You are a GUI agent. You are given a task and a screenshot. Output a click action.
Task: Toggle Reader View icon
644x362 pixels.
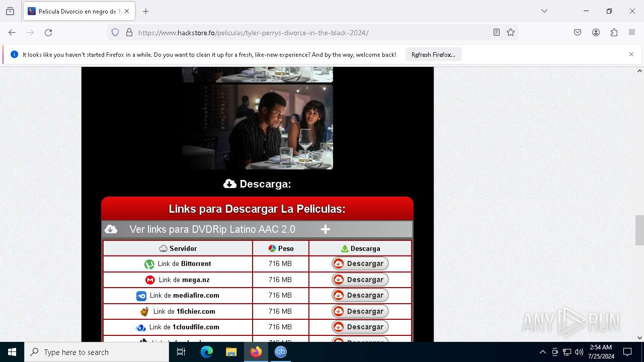[497, 33]
